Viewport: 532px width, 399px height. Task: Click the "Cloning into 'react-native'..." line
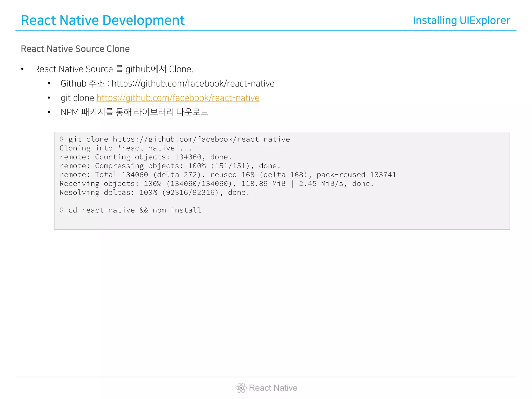point(126,148)
